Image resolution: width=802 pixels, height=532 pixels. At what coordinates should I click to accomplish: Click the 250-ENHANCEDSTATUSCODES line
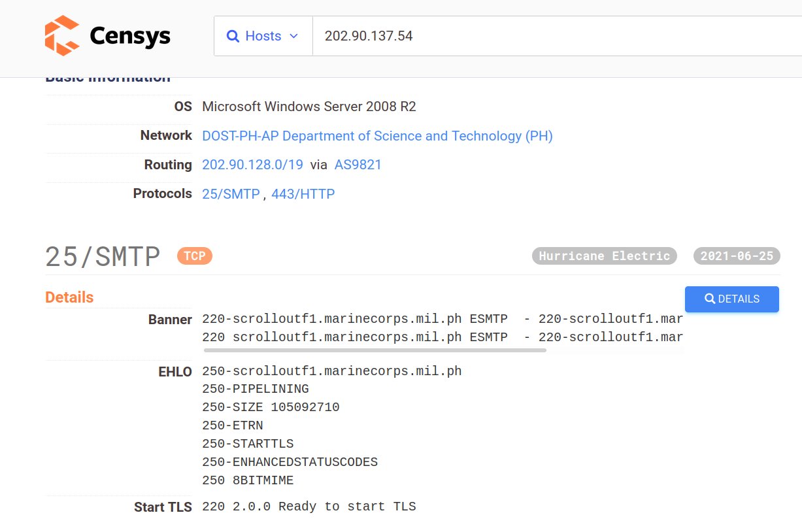coord(290,462)
